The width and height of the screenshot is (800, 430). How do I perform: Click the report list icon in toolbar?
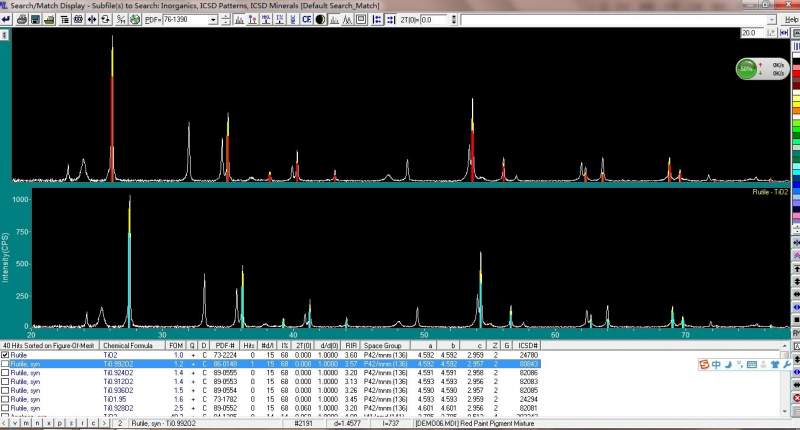pyautogui.click(x=65, y=19)
